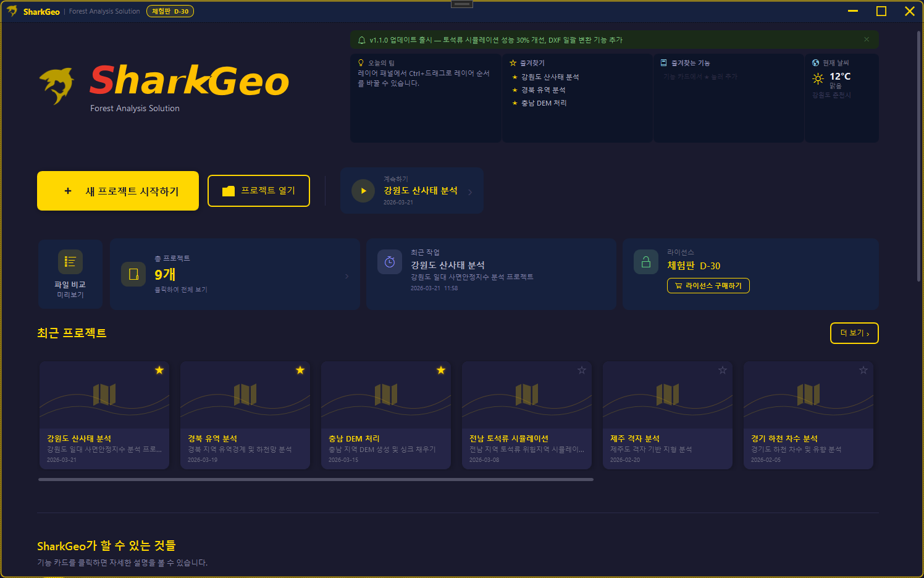
Task: Click the globe icon beside 현재 날씨
Action: coord(816,63)
